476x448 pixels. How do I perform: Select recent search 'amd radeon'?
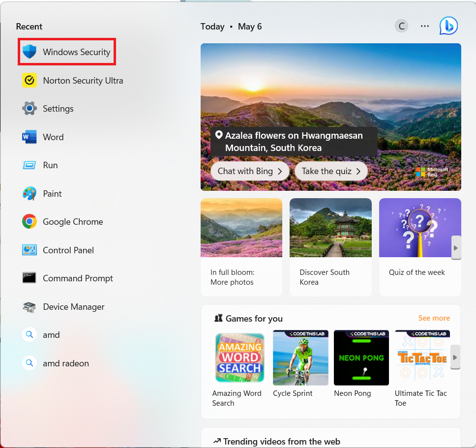tap(65, 363)
